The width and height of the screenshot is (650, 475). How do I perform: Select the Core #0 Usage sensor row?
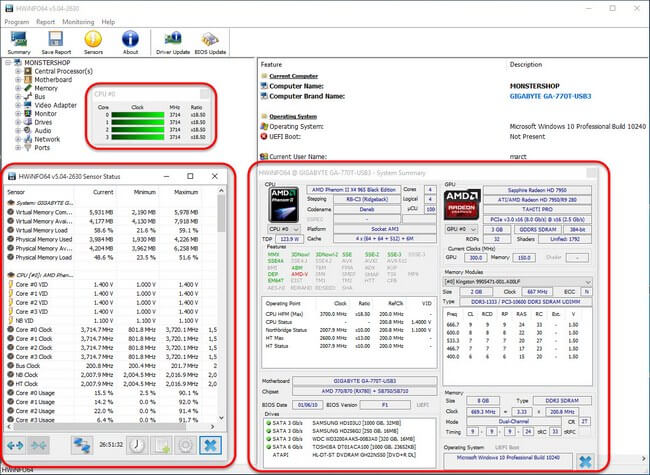[111, 393]
